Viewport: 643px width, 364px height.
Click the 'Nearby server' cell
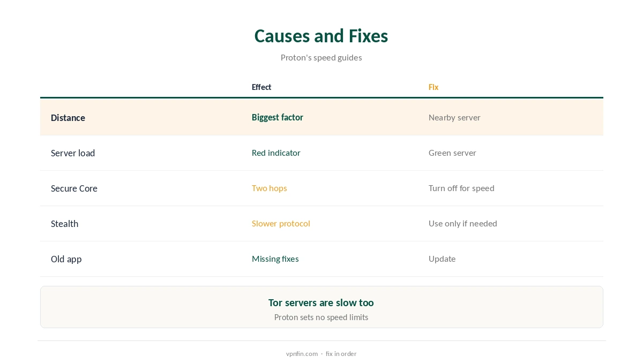pos(454,117)
